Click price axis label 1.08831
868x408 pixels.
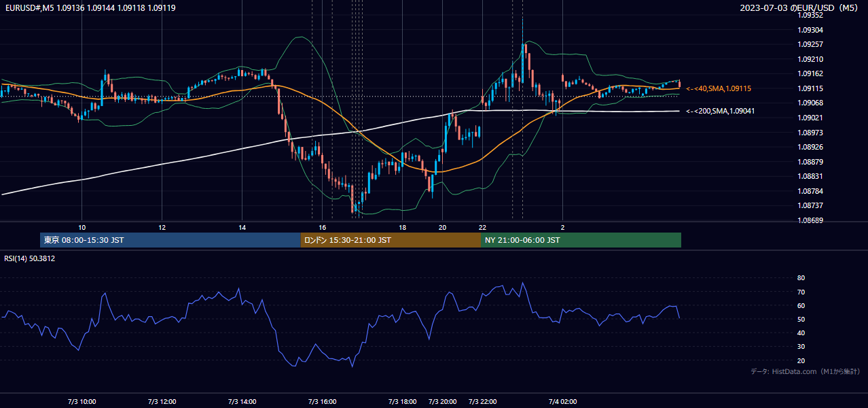pos(810,176)
